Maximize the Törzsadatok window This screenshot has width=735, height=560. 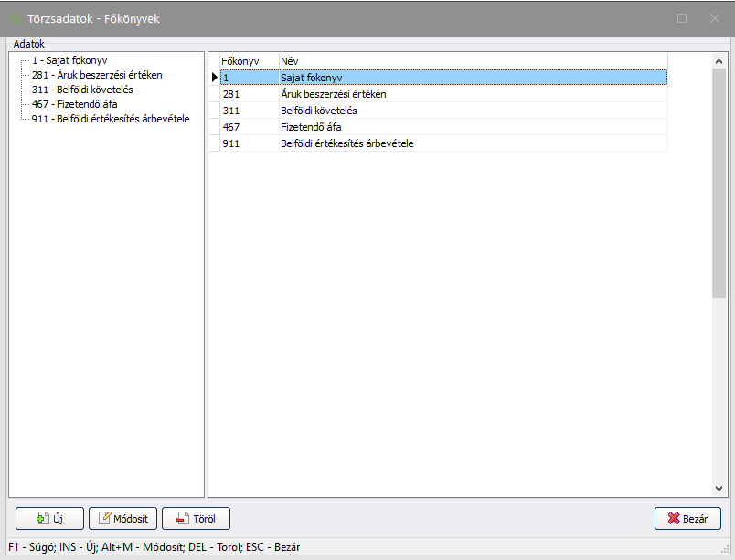(x=682, y=18)
